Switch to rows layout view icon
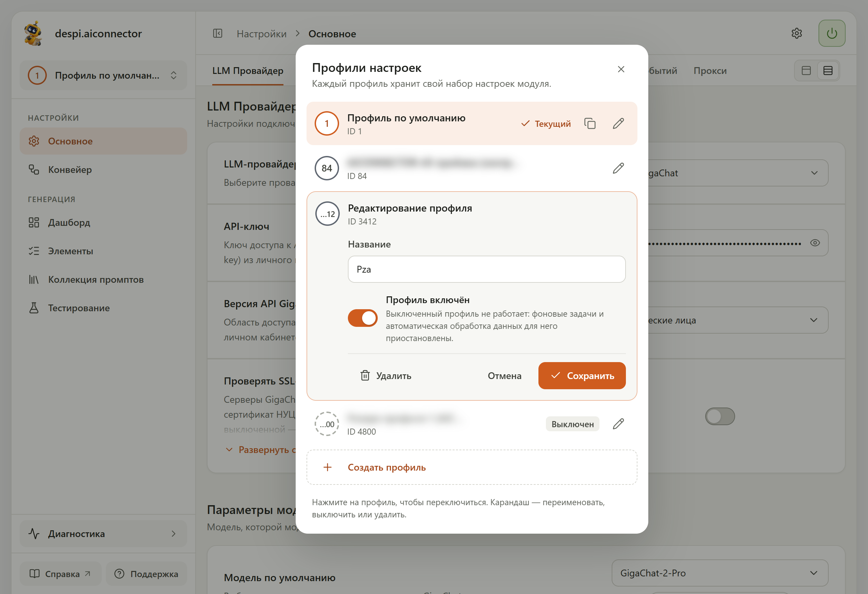868x594 pixels. (x=828, y=71)
